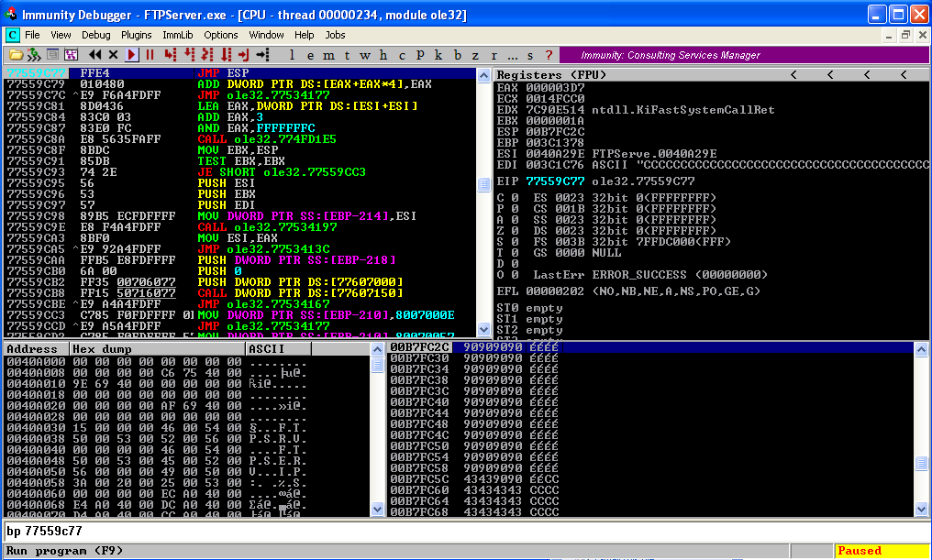Show Handles with h button
932x560 pixels.
pyautogui.click(x=383, y=55)
